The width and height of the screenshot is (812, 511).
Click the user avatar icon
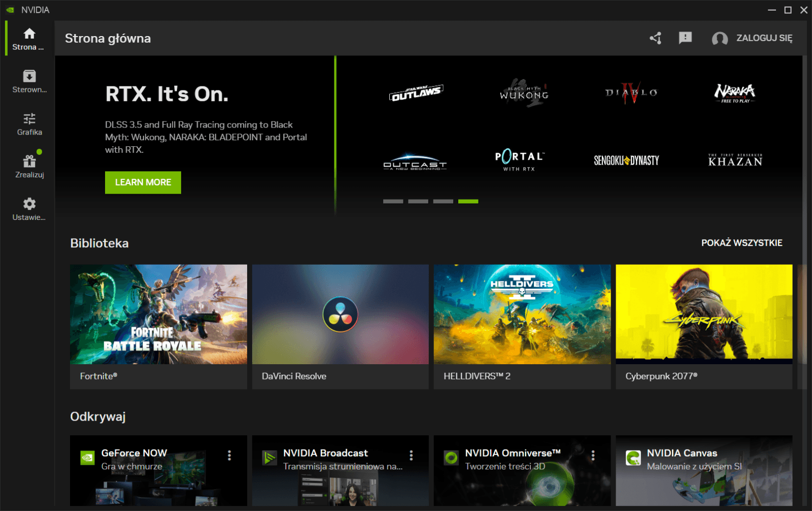pos(720,39)
